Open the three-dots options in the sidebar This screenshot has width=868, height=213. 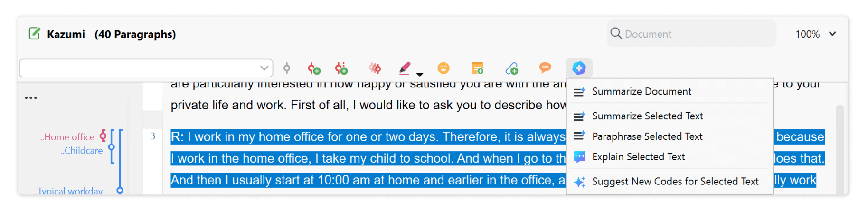[31, 98]
